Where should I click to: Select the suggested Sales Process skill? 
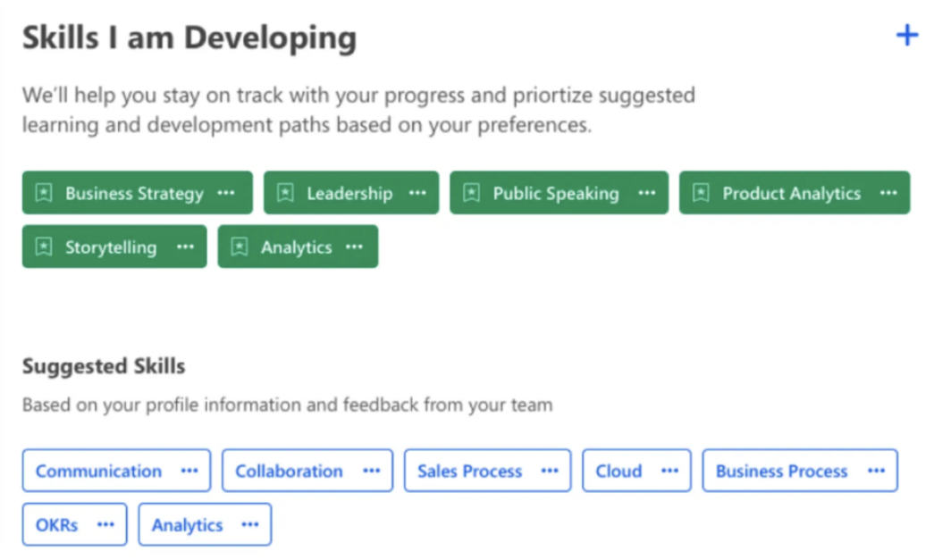(469, 471)
